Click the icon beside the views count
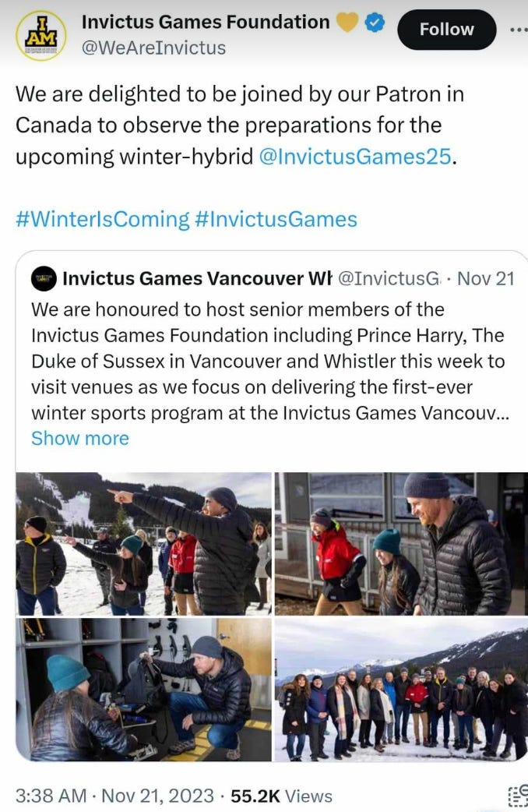Screen dimensions: 528x812 coord(518,796)
